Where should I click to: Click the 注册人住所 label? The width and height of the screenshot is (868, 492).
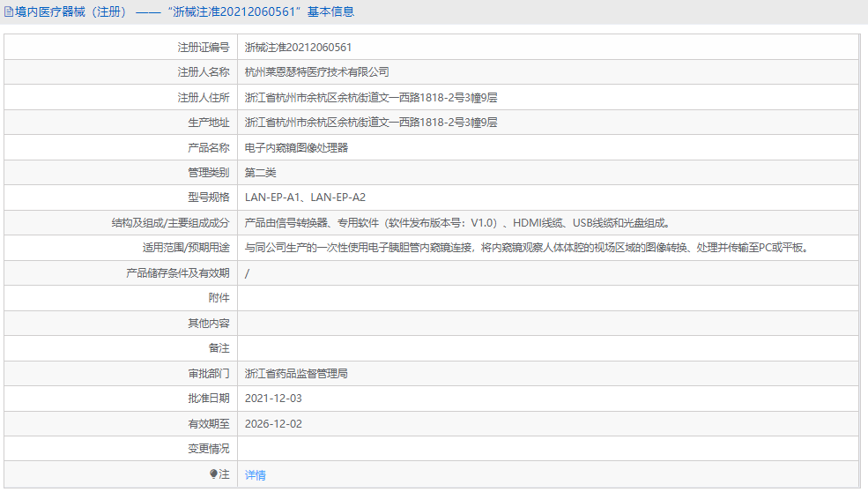[204, 98]
